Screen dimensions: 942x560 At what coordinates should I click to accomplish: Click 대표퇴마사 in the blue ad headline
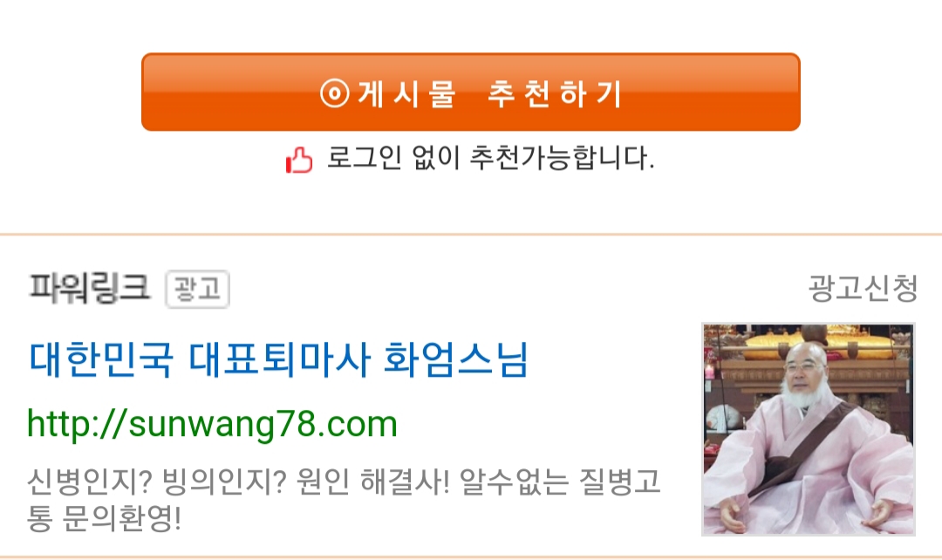click(x=278, y=359)
